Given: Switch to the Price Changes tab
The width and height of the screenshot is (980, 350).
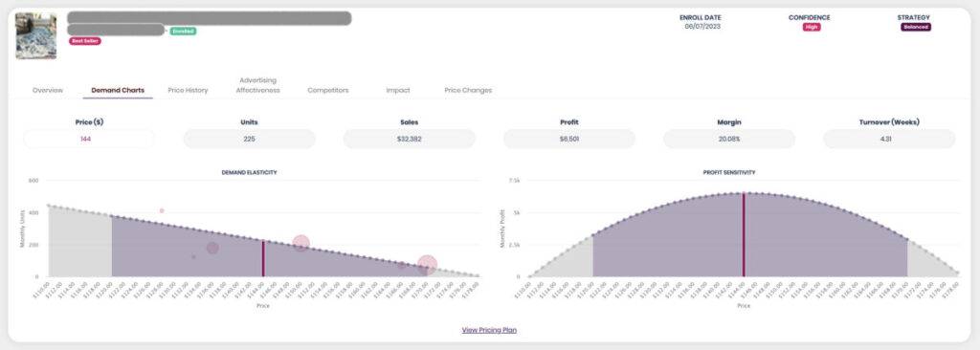Looking at the screenshot, I should (x=467, y=90).
